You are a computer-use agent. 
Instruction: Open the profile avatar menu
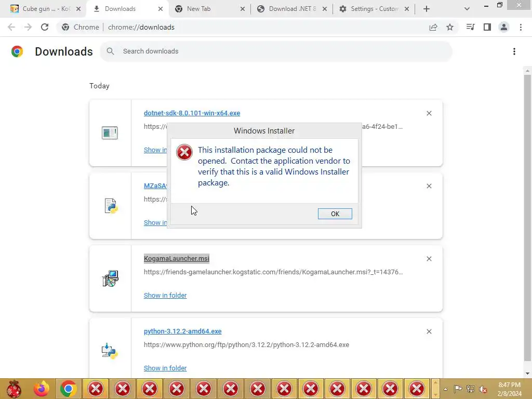pyautogui.click(x=504, y=27)
